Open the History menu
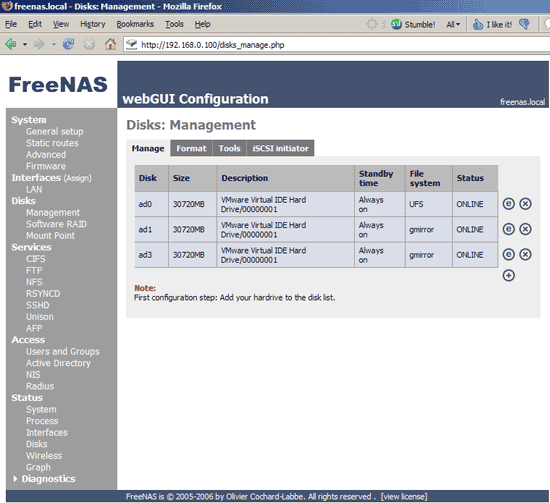Viewport: 550px width, 503px height. click(93, 24)
